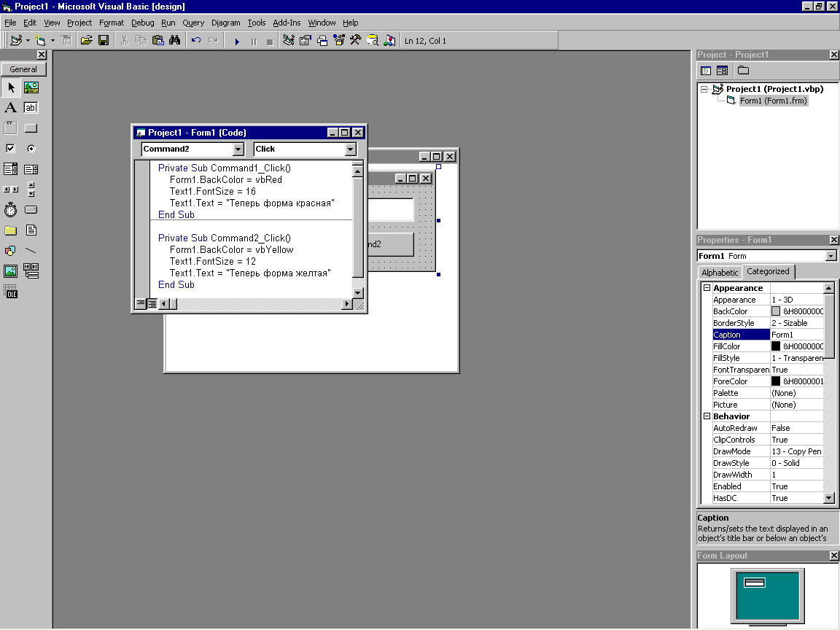The image size is (840, 630).
Task: Open Add Project dropdown arrow in toolbar
Action: [x=28, y=40]
